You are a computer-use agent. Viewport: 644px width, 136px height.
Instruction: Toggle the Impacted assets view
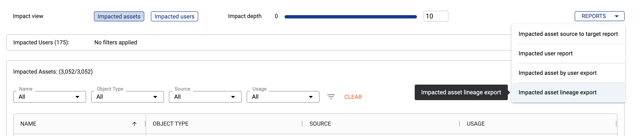[119, 17]
